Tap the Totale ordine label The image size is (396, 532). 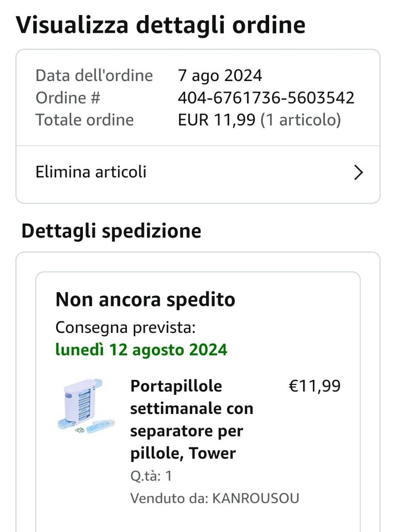[84, 120]
